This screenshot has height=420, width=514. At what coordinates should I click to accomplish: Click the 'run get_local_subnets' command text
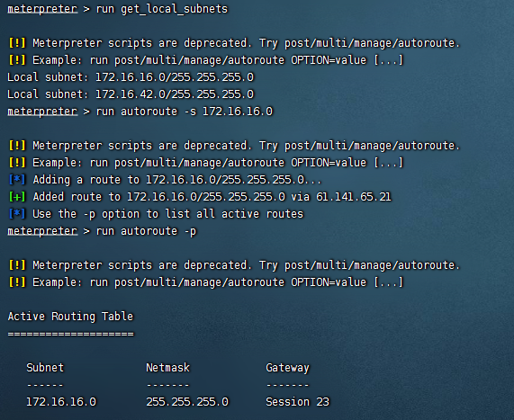pyautogui.click(x=162, y=9)
